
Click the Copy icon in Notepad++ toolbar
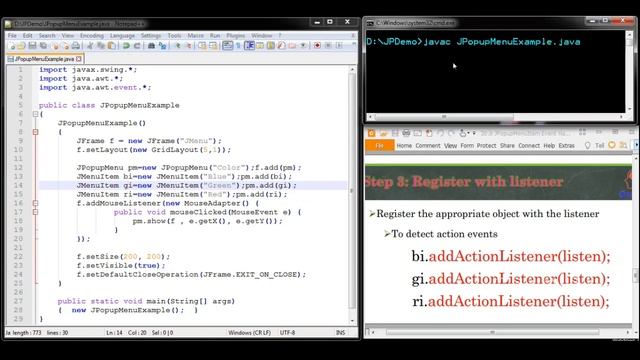point(101,46)
